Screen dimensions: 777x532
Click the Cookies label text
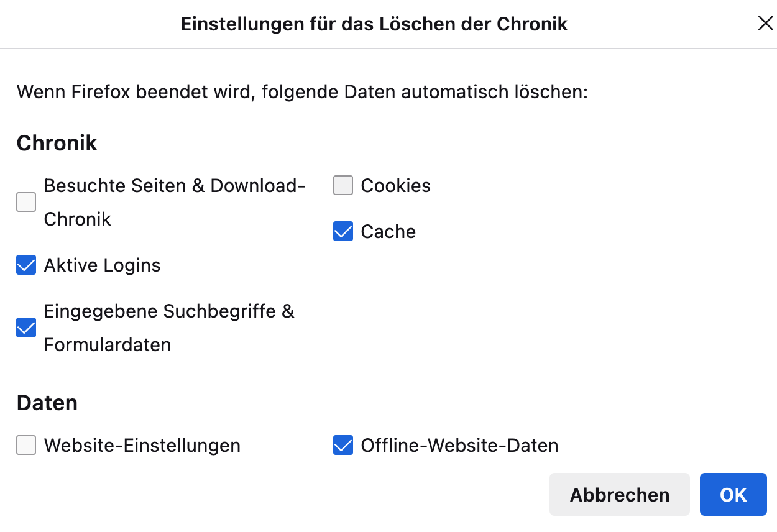(395, 186)
